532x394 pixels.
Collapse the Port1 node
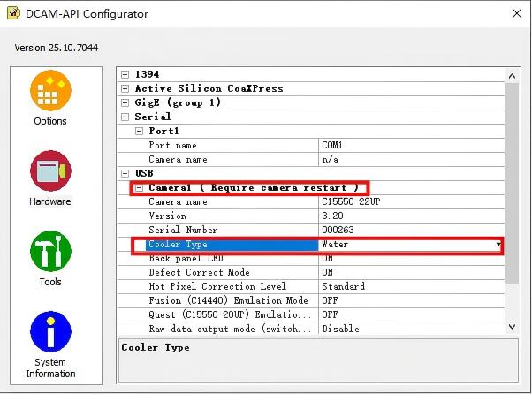(x=139, y=132)
